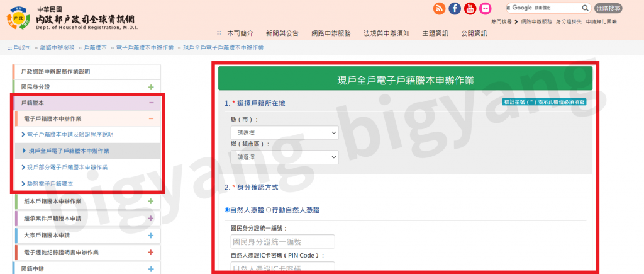The height and width of the screenshot is (274, 644).
Task: Click the 國民身分證統一編號 input field
Action: tap(282, 242)
